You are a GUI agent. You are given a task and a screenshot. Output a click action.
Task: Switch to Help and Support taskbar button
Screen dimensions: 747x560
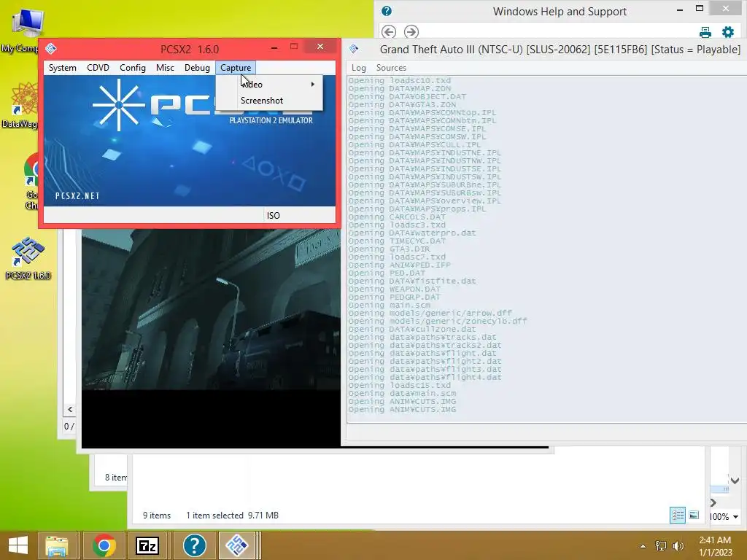(x=194, y=545)
